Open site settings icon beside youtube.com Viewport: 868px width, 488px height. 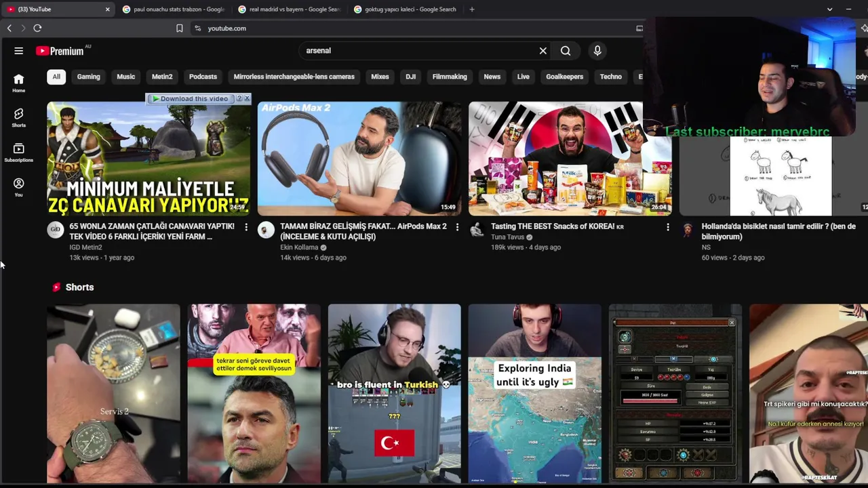197,28
